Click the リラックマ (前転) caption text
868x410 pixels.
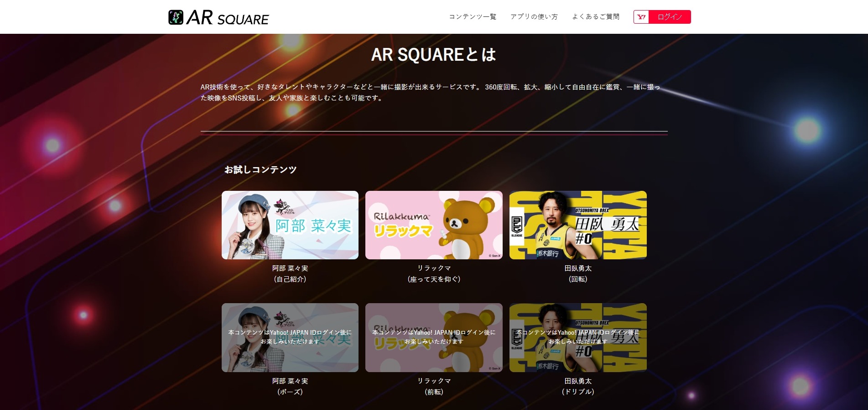pyautogui.click(x=434, y=386)
